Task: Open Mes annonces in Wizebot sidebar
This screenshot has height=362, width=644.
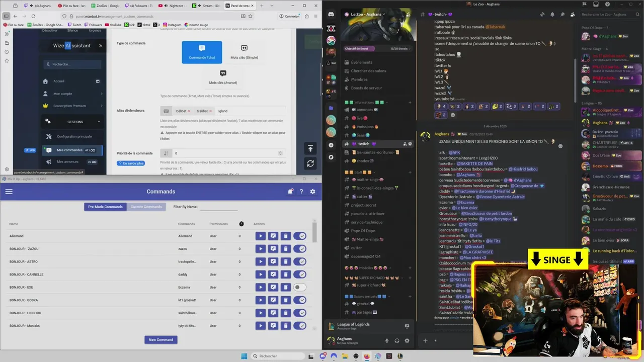Action: (71, 162)
